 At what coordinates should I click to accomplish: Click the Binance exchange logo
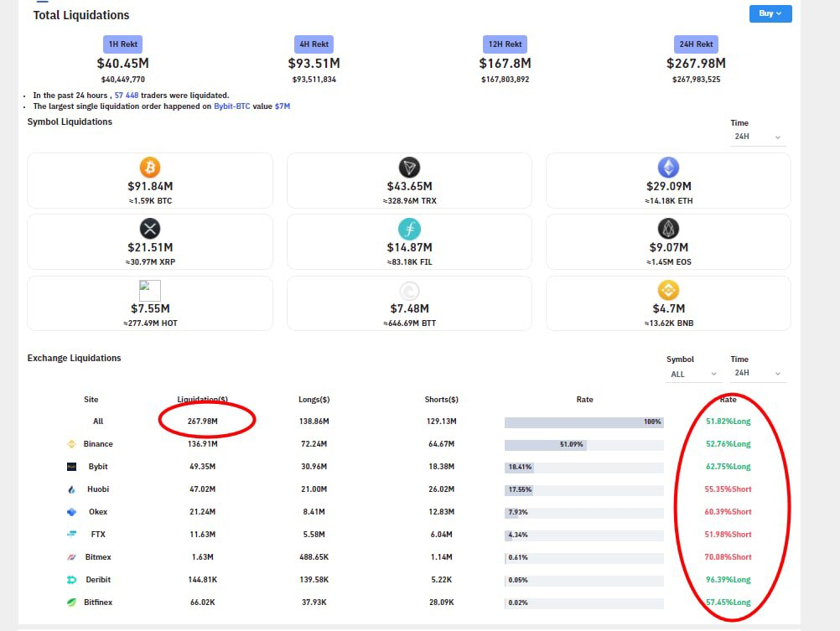click(71, 444)
